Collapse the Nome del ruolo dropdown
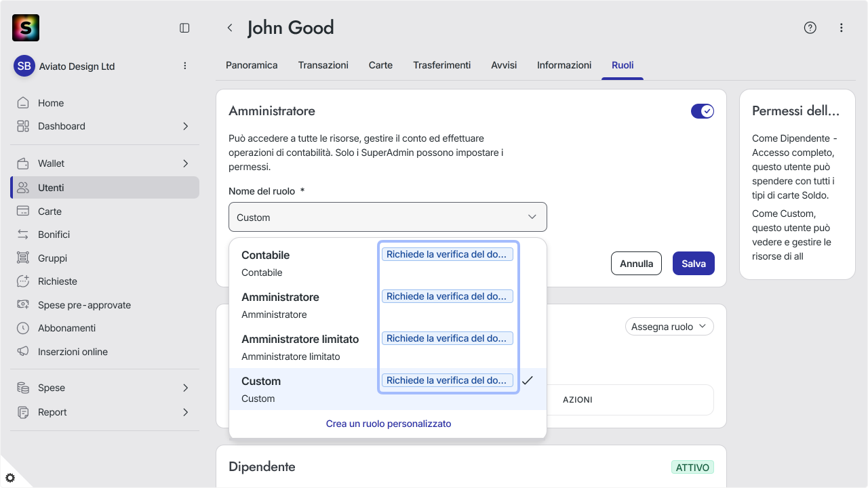 click(388, 217)
